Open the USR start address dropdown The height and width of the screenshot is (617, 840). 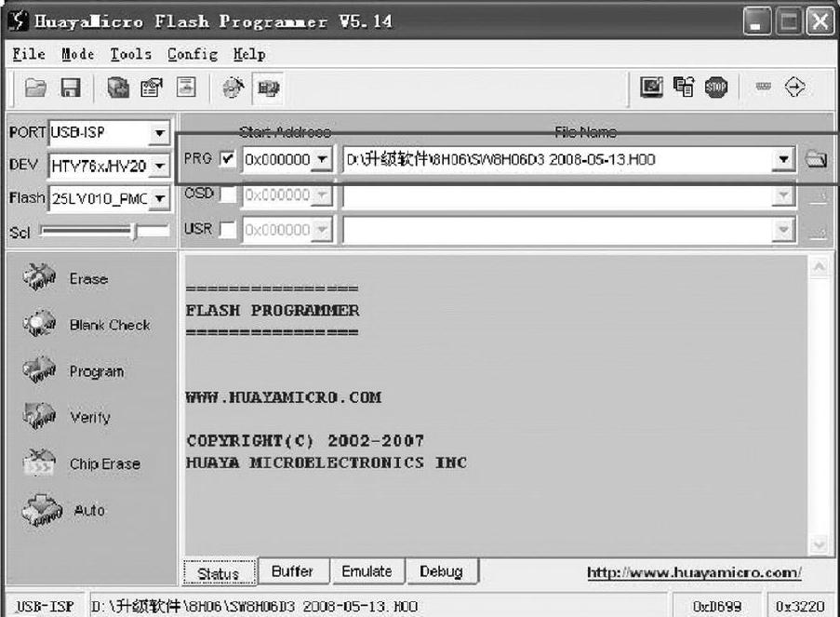pyautogui.click(x=322, y=230)
